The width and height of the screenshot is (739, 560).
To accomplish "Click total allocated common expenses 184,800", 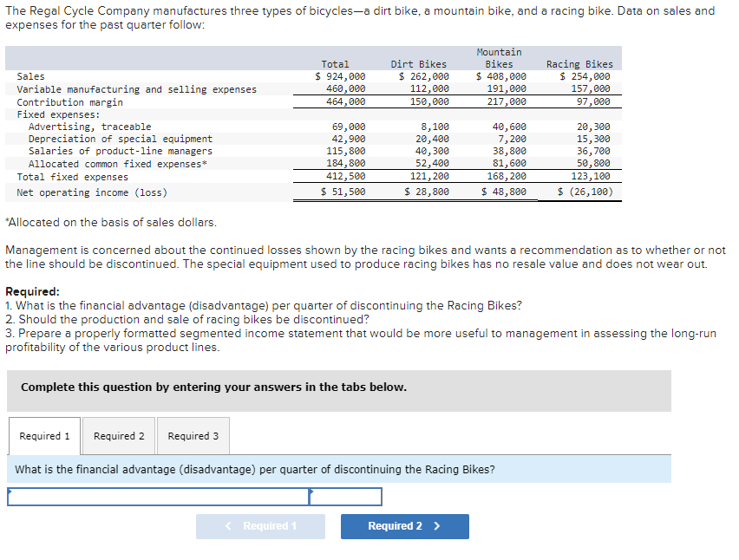I will point(346,163).
